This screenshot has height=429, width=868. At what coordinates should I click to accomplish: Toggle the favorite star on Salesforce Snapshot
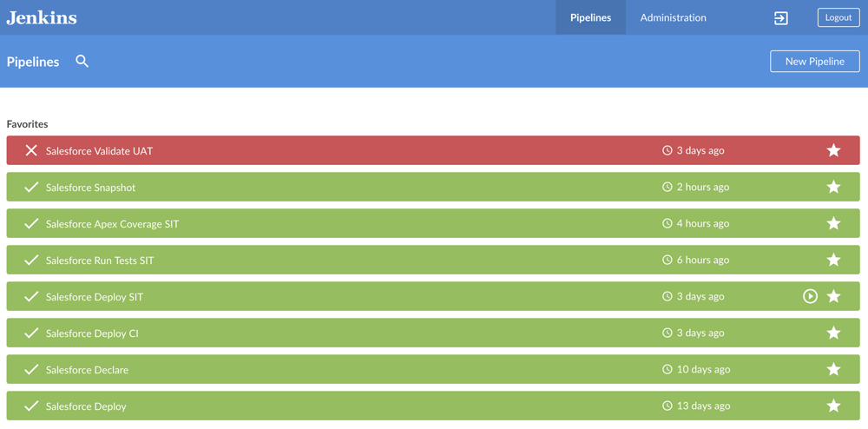833,187
